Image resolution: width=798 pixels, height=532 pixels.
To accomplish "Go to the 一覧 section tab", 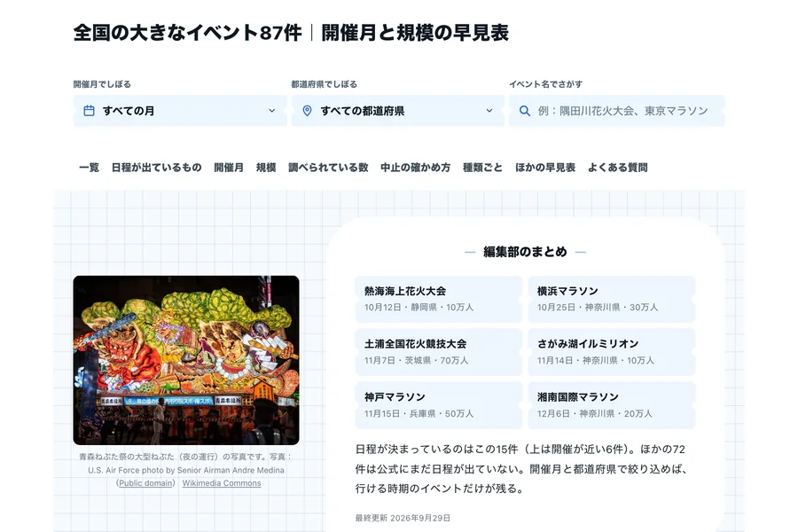I will pyautogui.click(x=89, y=168).
